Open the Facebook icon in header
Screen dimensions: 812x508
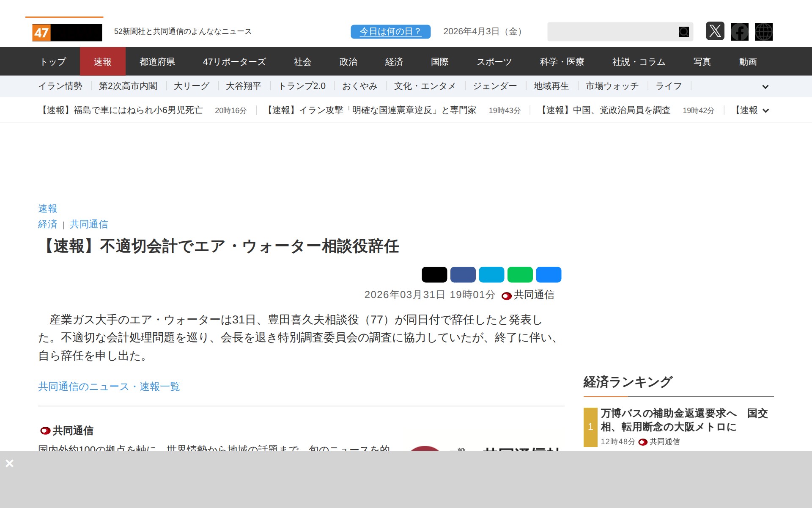(x=739, y=32)
